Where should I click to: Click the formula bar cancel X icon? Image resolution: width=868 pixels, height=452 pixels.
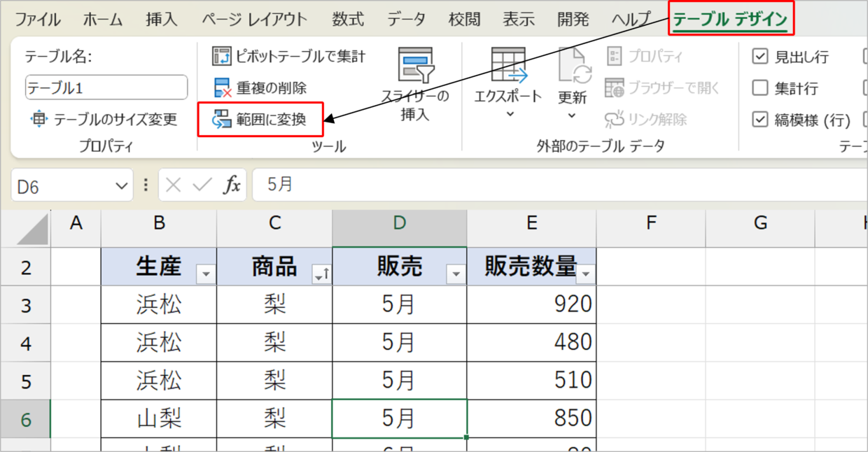[x=174, y=185]
